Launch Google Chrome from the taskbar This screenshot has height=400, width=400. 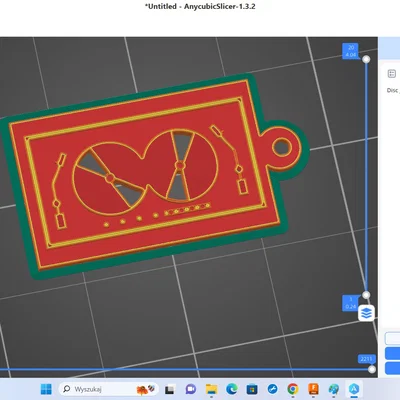[293, 389]
